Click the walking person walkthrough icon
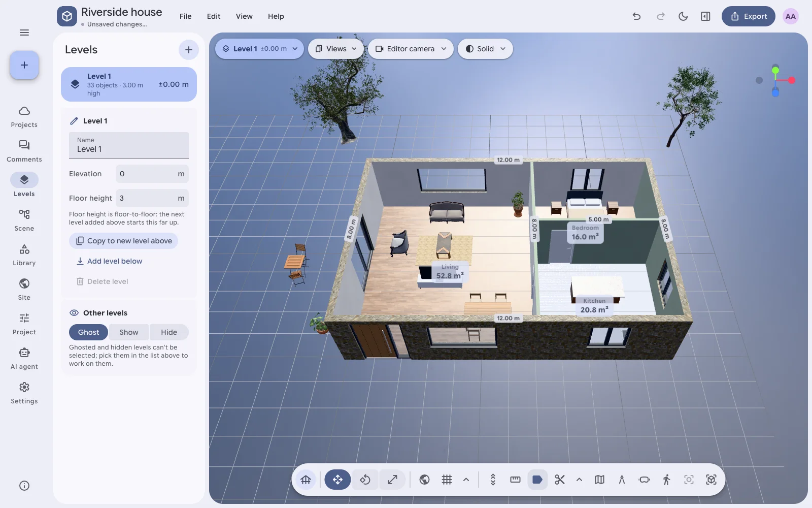Viewport: 812px width, 508px height. [x=666, y=480]
